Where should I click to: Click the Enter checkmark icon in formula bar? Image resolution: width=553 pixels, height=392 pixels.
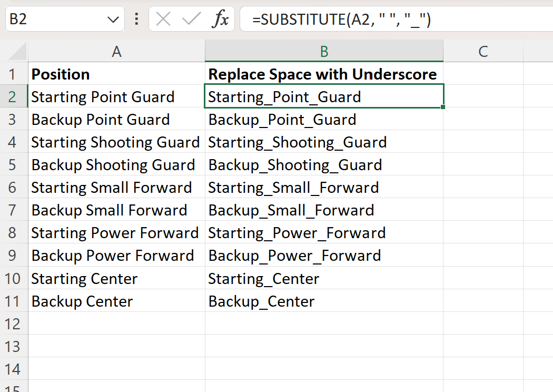click(x=191, y=19)
